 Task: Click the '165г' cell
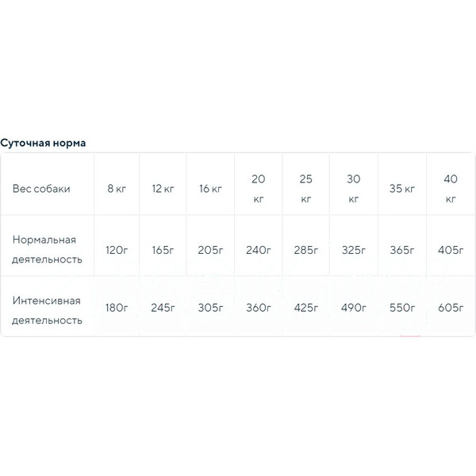[x=163, y=250]
